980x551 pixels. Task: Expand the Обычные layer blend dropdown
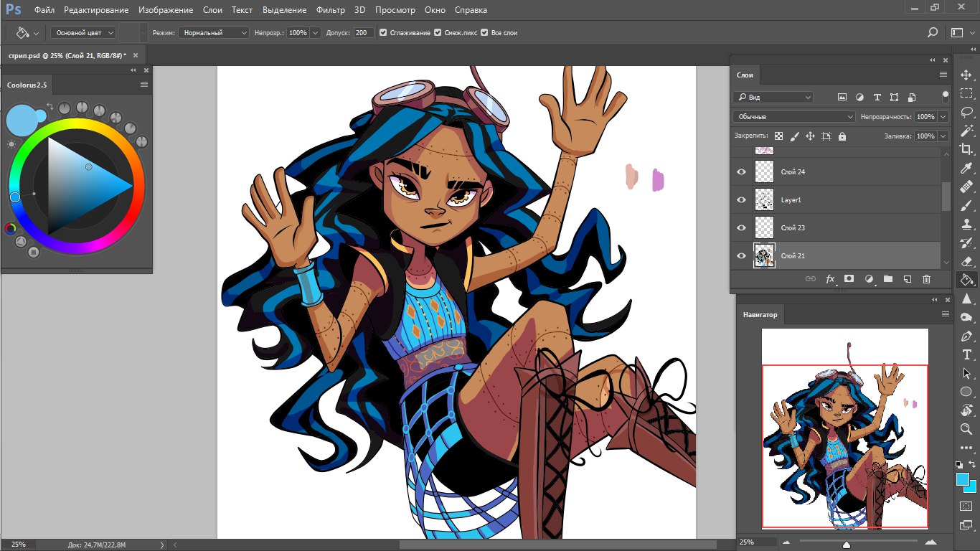point(793,116)
